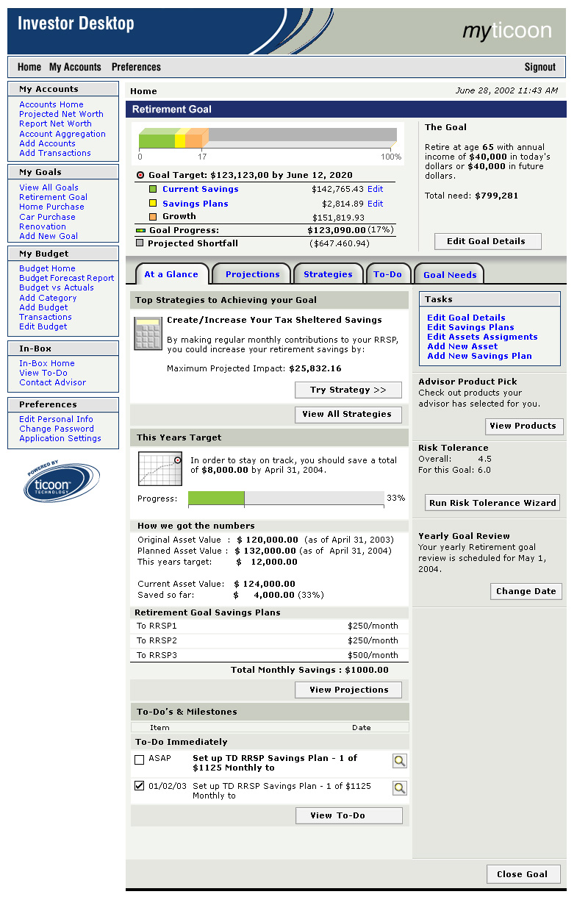Viewport: 588px width, 897px height.
Task: Open the Strategies tab
Action: (328, 274)
